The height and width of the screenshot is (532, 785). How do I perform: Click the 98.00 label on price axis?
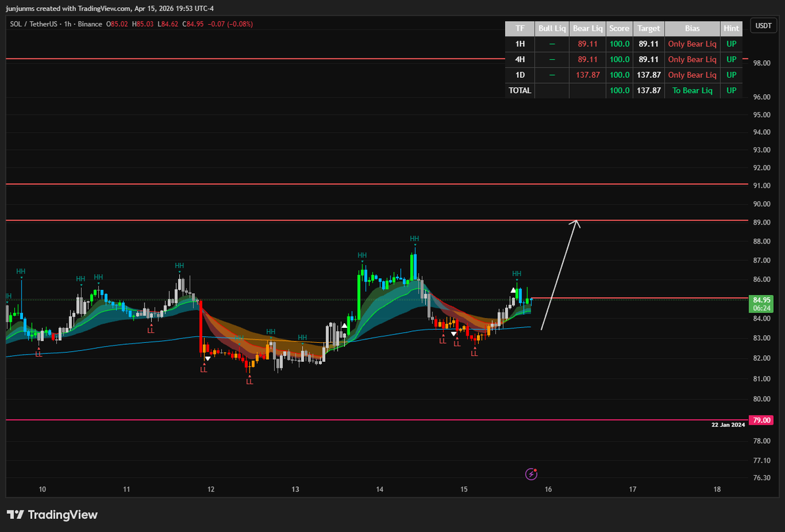point(760,63)
